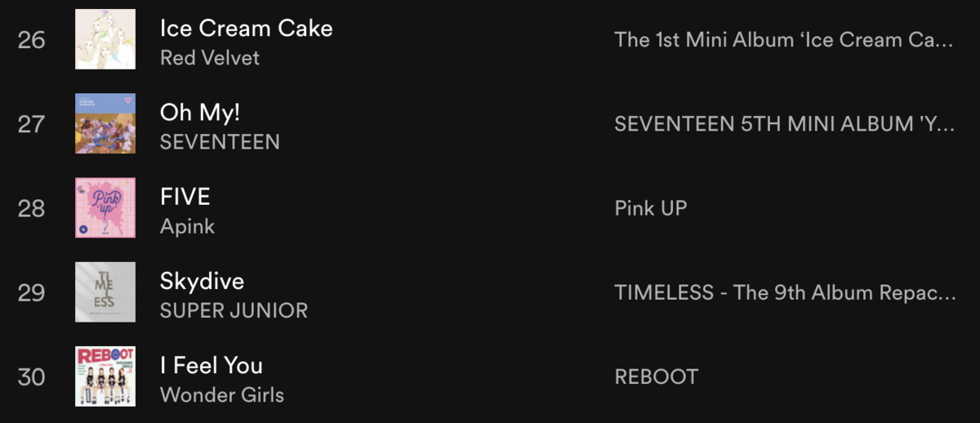
Task: Select track number 30 row
Action: (490, 376)
